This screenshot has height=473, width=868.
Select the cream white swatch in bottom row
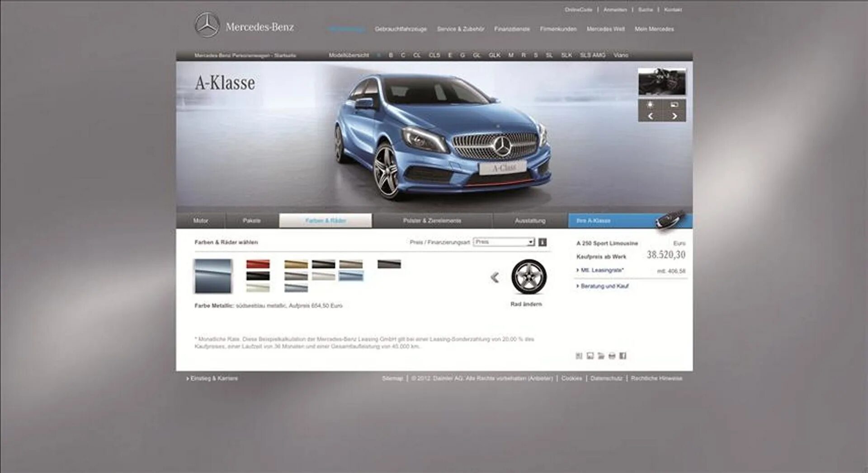coord(258,288)
